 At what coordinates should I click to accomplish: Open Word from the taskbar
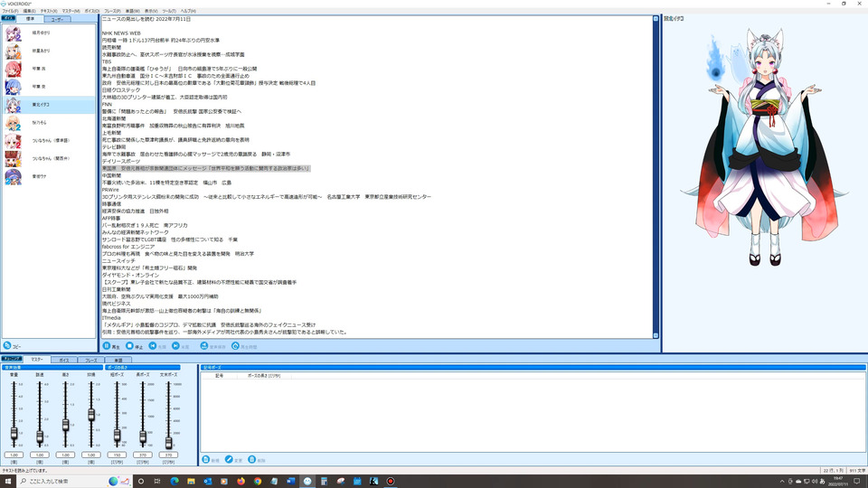click(290, 481)
